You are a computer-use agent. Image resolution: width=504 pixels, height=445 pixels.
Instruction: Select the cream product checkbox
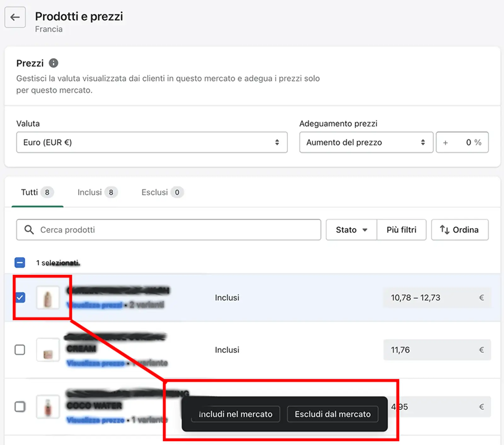20,350
